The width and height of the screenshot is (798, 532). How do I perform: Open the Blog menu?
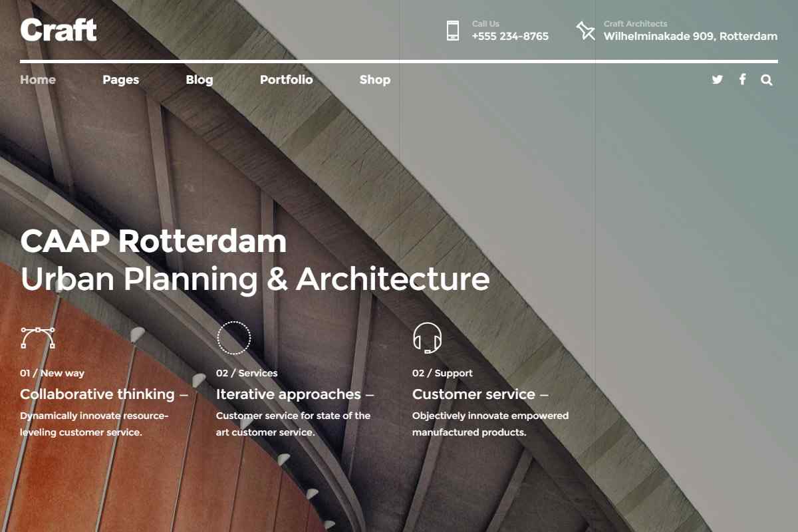(199, 80)
